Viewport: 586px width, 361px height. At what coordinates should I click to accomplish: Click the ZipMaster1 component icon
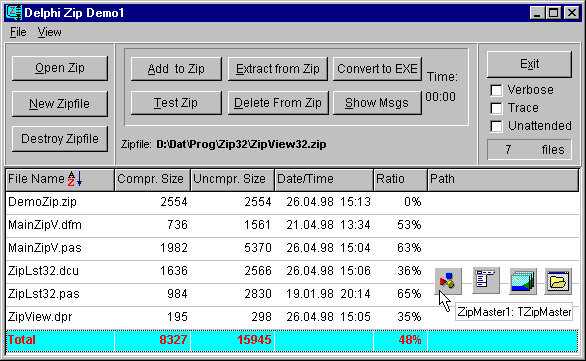448,281
